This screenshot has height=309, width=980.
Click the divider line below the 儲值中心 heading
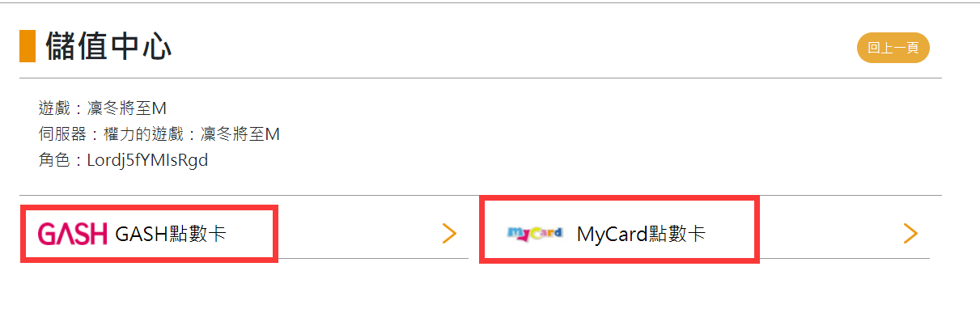point(481,78)
